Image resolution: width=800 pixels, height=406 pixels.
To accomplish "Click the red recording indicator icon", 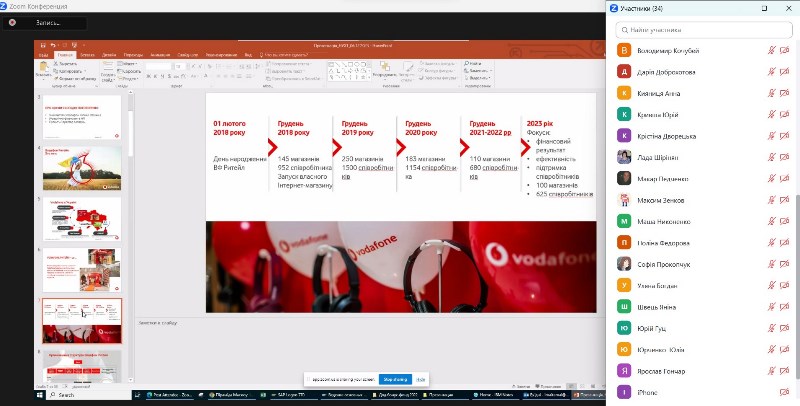I will pyautogui.click(x=12, y=23).
